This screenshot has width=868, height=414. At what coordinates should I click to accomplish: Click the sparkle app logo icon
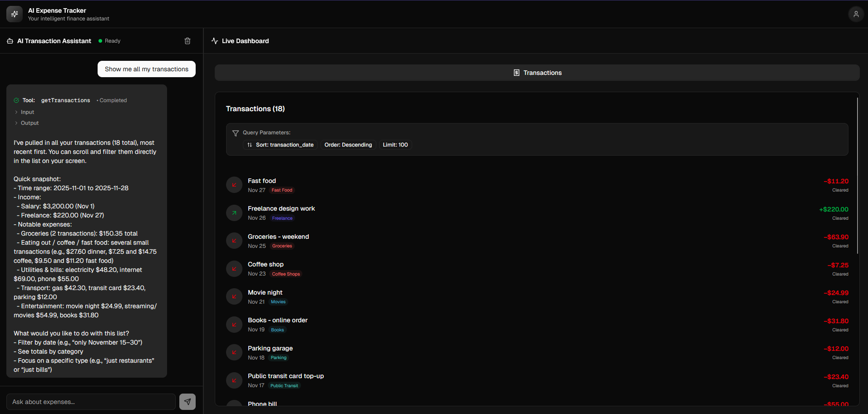pos(15,14)
